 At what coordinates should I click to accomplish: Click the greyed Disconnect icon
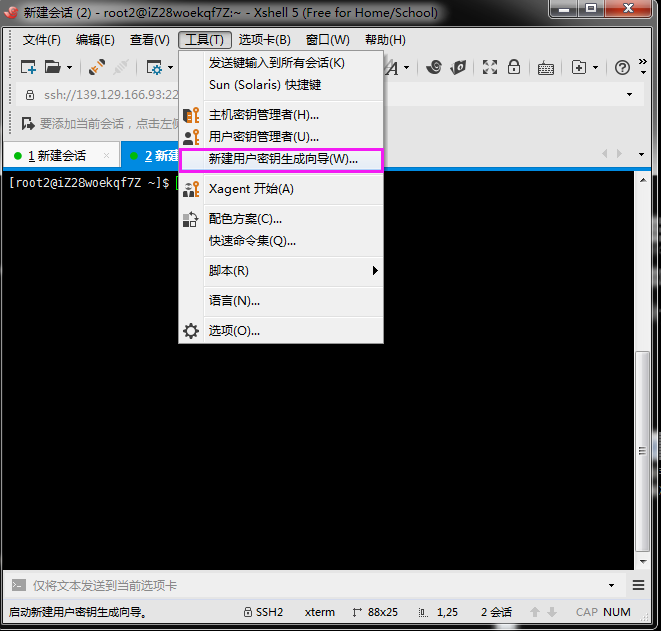[x=121, y=67]
